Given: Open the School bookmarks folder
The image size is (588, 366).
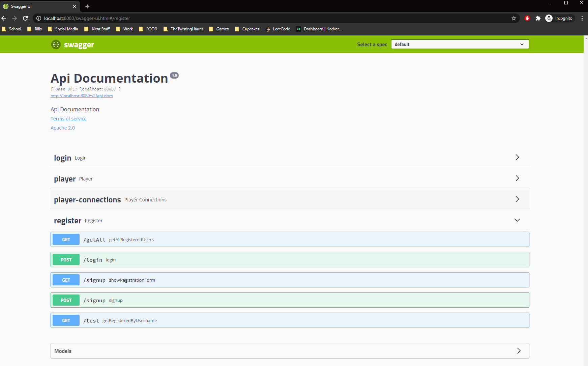Looking at the screenshot, I should (x=12, y=29).
